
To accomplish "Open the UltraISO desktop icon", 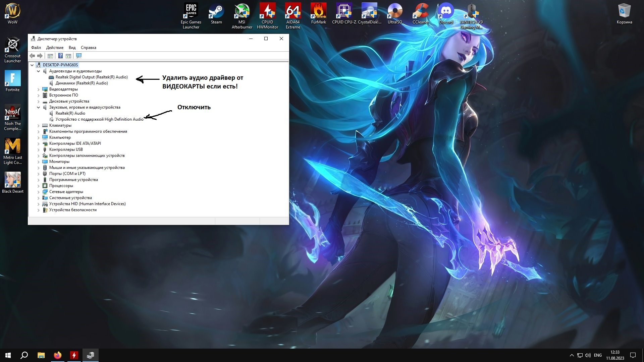I will [x=395, y=13].
